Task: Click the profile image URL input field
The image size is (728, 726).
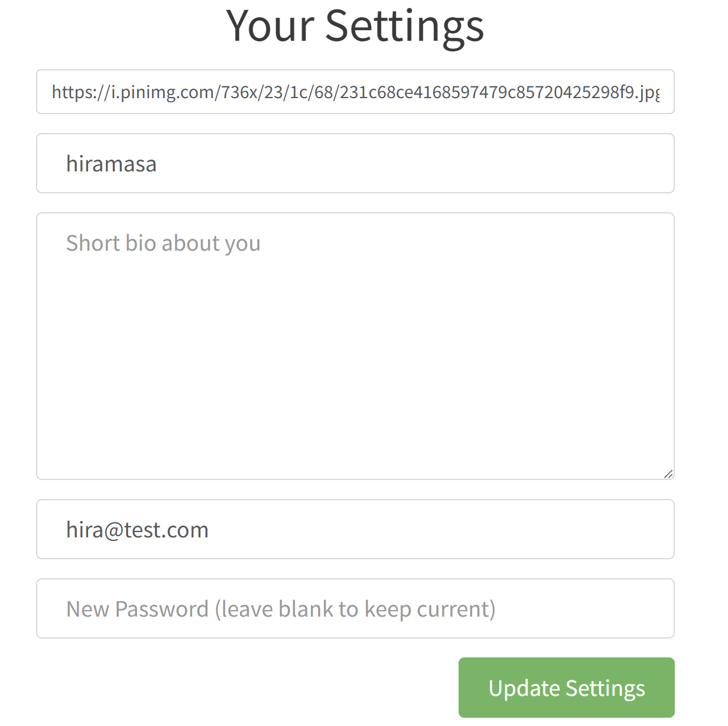Action: [355, 92]
